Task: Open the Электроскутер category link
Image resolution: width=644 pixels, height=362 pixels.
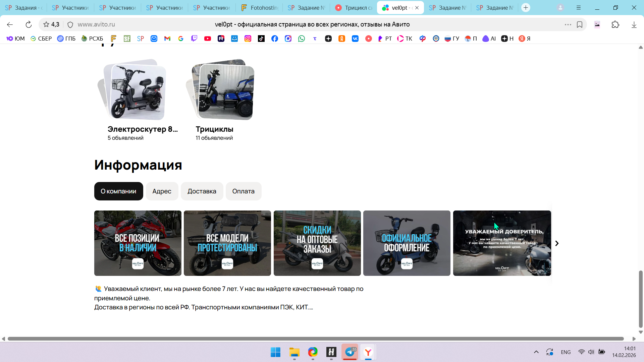Action: coord(142,129)
